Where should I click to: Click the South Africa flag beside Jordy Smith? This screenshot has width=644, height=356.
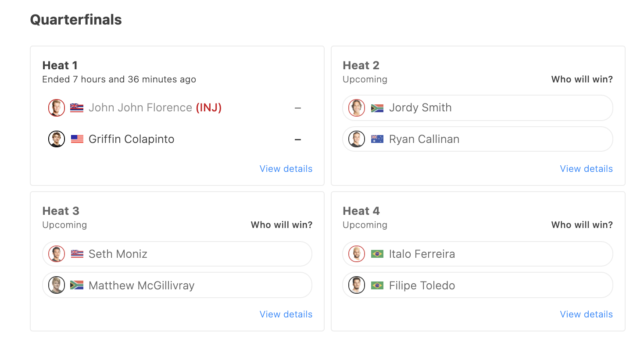point(377,108)
